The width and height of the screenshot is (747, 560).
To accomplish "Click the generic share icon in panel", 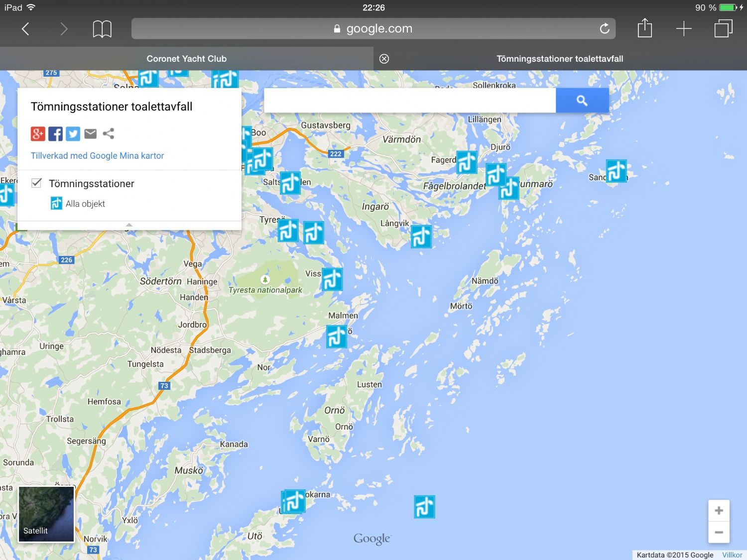I will pyautogui.click(x=109, y=133).
